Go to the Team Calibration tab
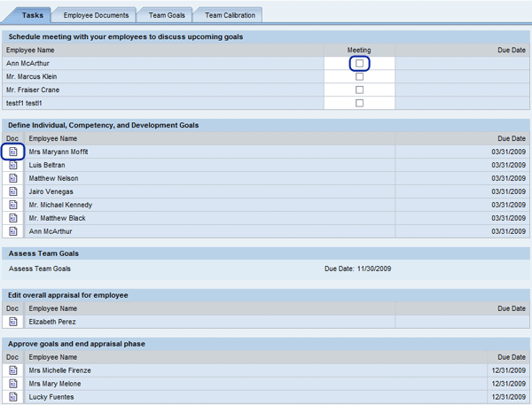This screenshot has width=532, height=405. [230, 15]
